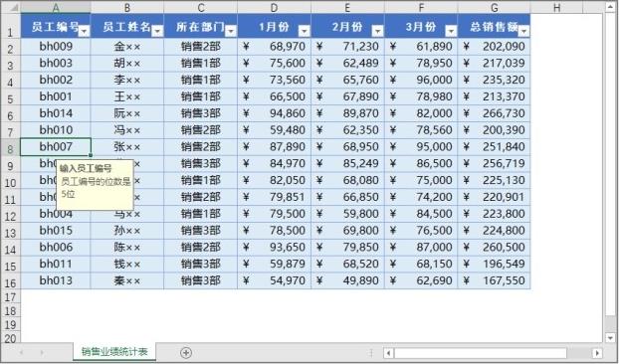
Task: Select column D header
Action: click(275, 7)
